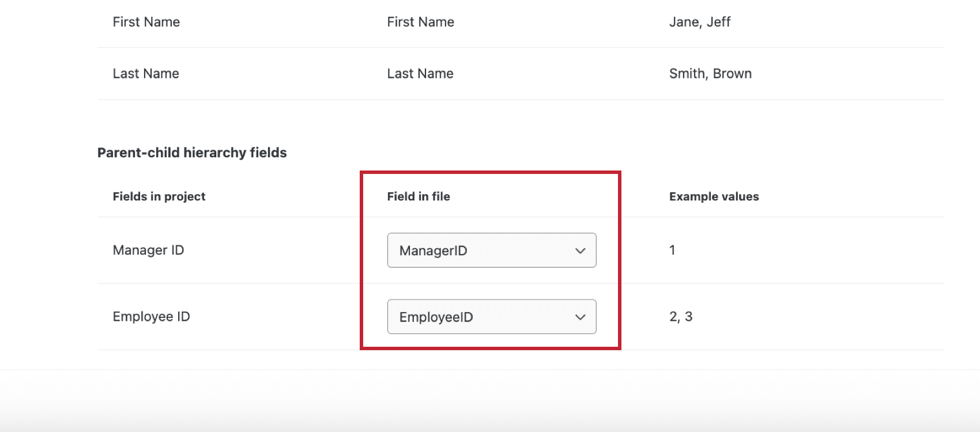
Task: Click the 'Parent-child hierarchy fields' section heading
Action: [x=192, y=153]
